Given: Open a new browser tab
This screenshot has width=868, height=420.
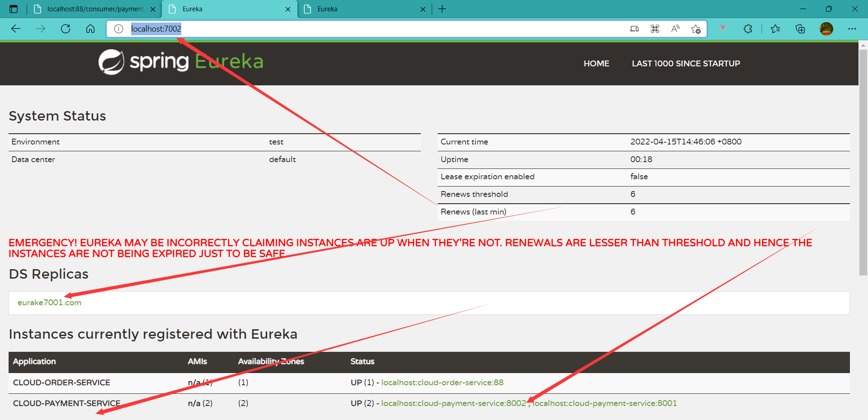Looking at the screenshot, I should pyautogui.click(x=442, y=9).
